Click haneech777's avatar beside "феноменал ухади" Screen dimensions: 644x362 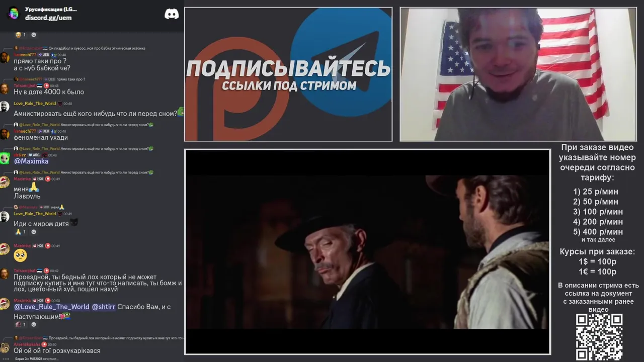(5, 134)
